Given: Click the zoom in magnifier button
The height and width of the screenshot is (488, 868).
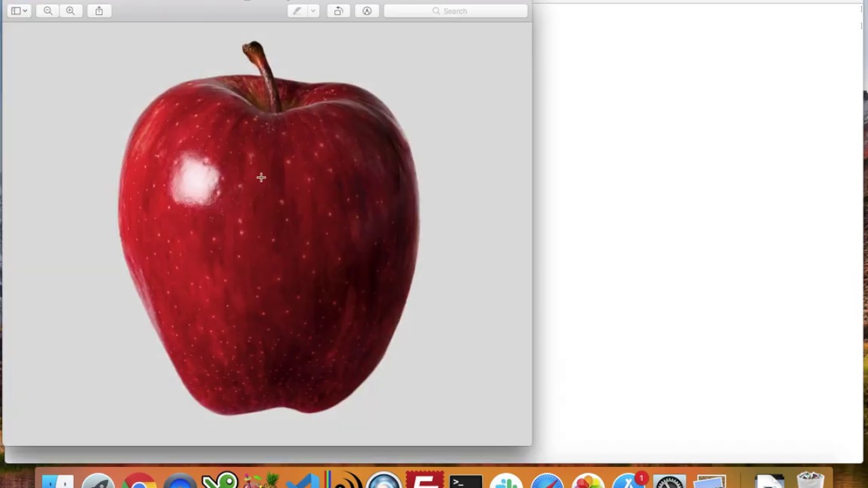Looking at the screenshot, I should (x=71, y=11).
